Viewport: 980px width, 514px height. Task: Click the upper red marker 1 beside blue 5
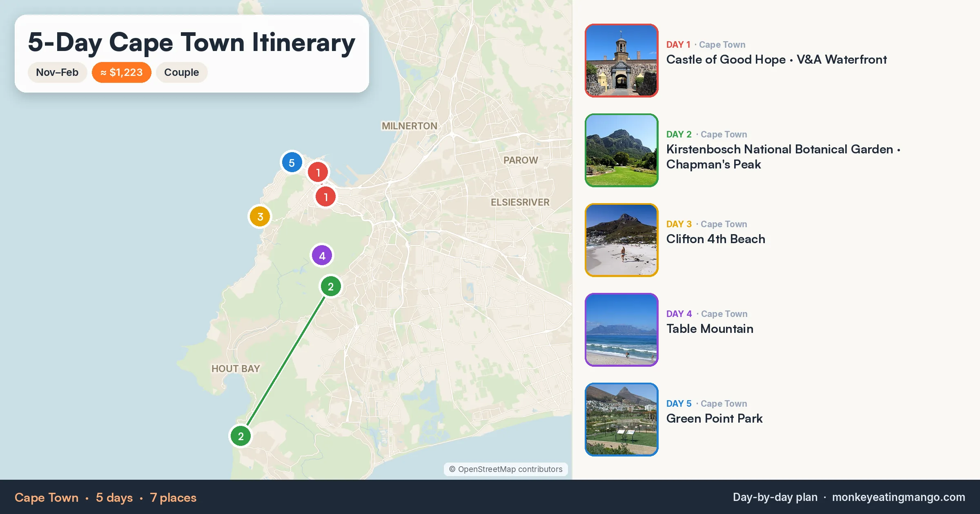(318, 172)
